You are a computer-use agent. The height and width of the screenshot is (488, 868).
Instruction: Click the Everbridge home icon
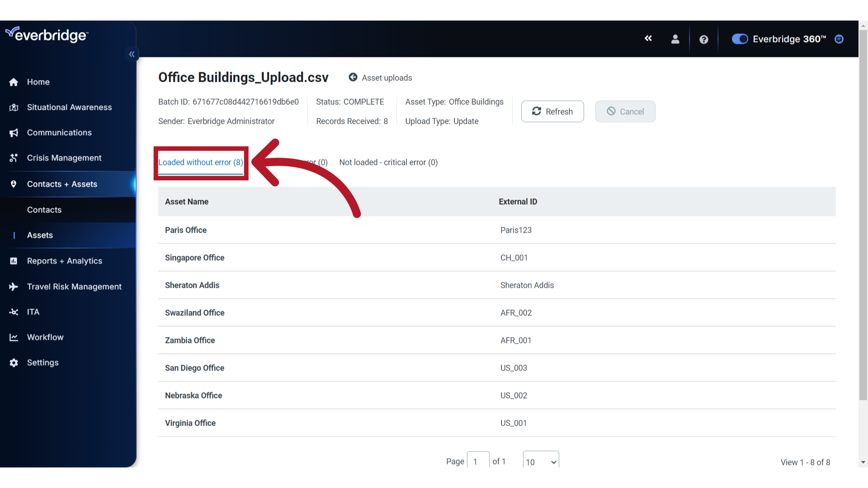14,82
